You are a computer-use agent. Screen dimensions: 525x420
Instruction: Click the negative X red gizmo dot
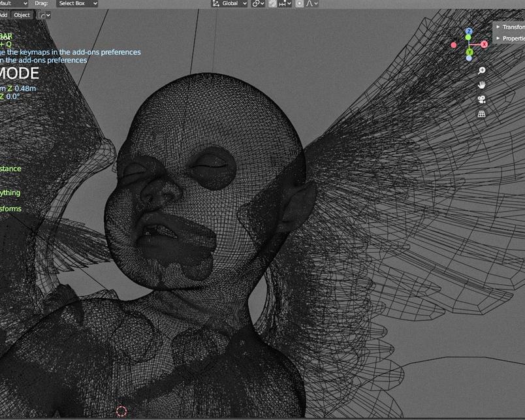[x=454, y=45]
